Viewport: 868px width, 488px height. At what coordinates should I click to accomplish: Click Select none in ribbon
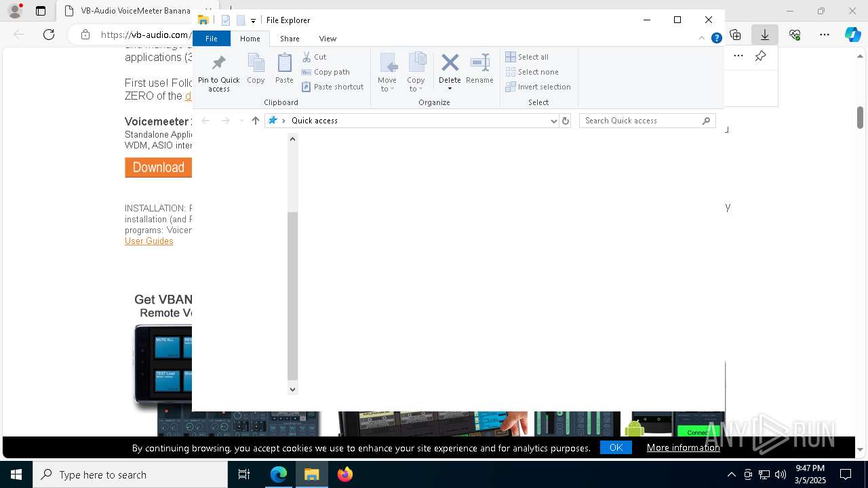[x=532, y=72]
